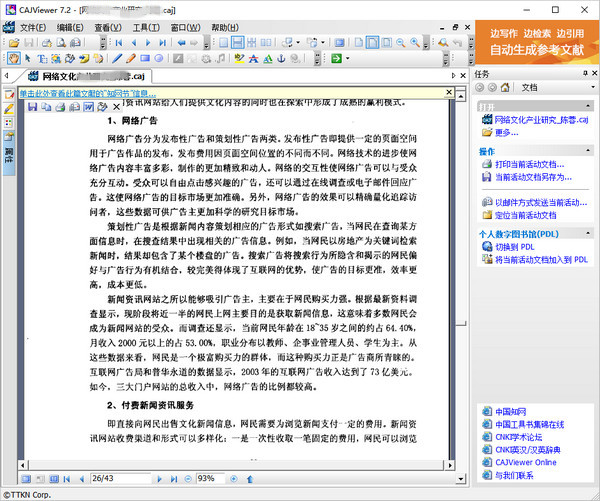Toggle Actual Size page view

point(359,42)
